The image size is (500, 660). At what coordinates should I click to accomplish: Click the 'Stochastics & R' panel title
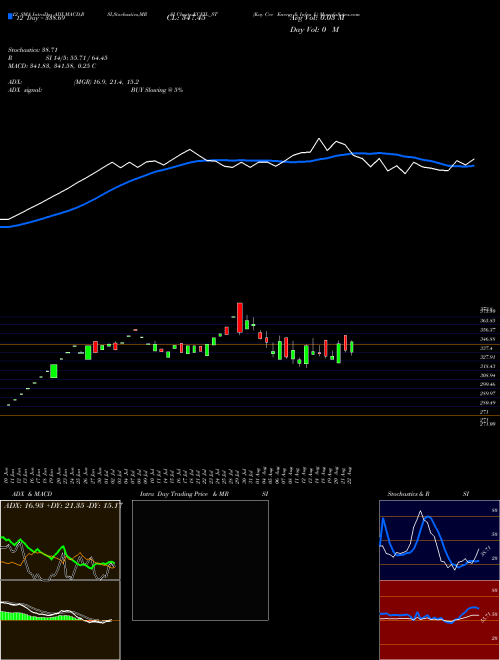pos(409,494)
